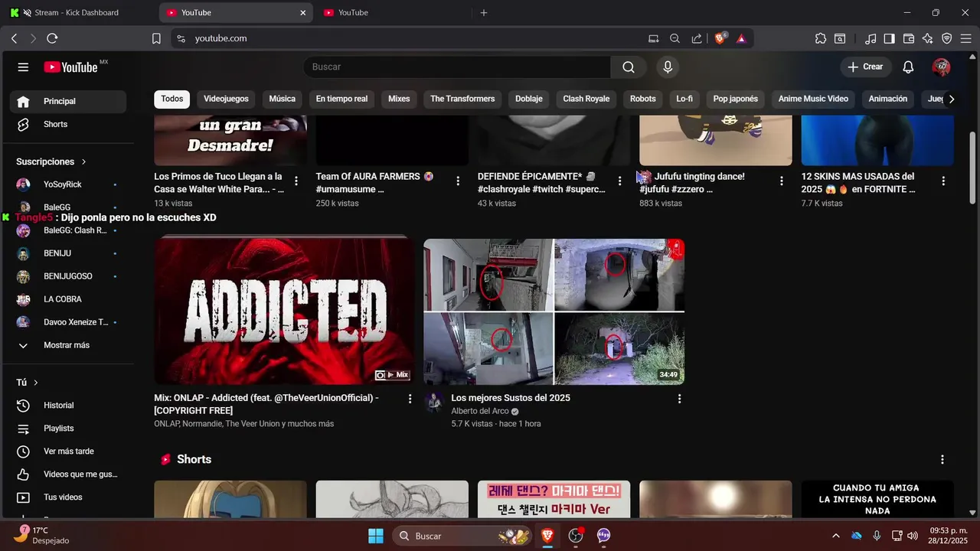Open the account avatar menu
This screenshot has height=551, width=980.
941,67
